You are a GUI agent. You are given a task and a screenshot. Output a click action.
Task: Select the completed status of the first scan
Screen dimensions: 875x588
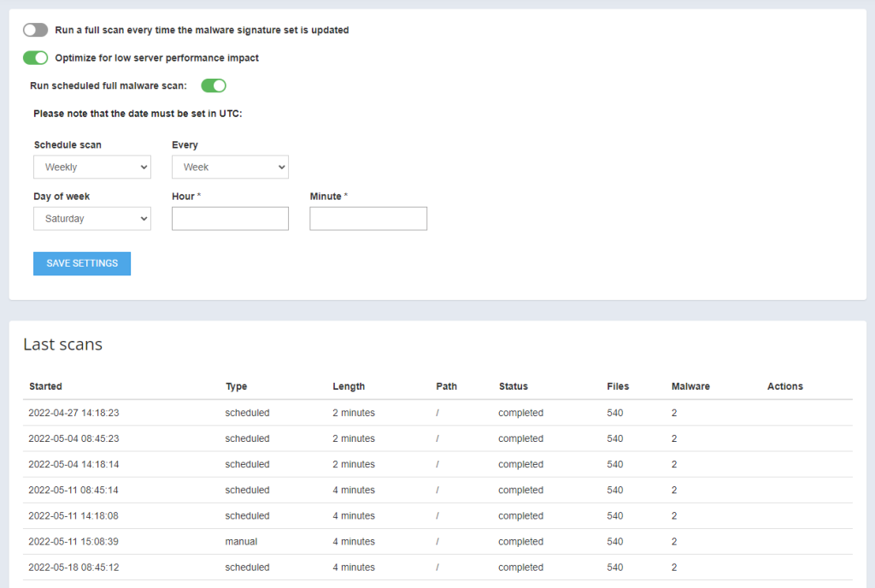519,413
